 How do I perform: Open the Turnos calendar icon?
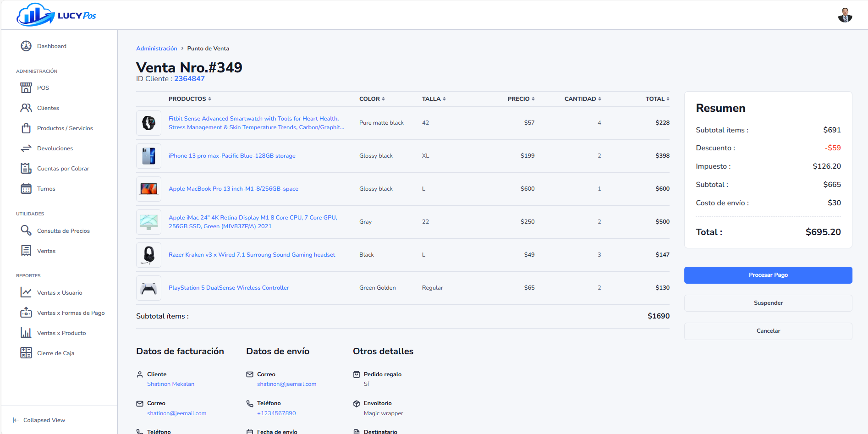(x=26, y=188)
